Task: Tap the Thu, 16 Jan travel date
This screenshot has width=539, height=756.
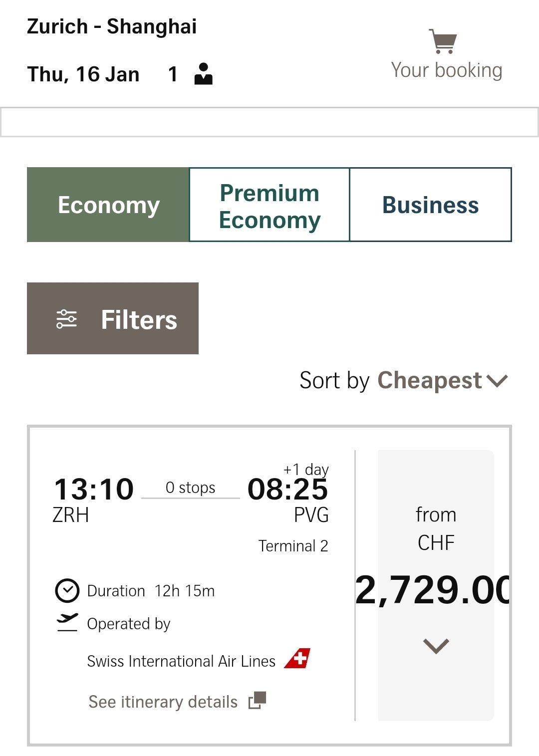Action: pyautogui.click(x=83, y=74)
